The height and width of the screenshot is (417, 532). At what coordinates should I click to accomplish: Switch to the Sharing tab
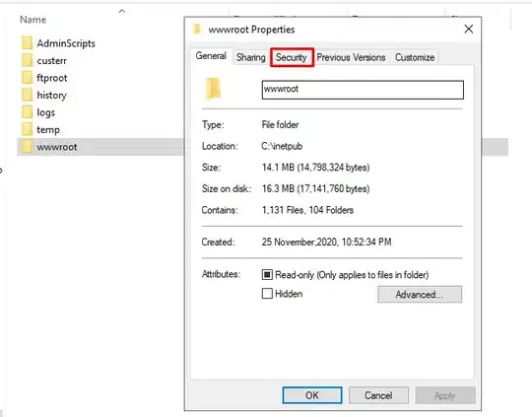[x=251, y=57]
